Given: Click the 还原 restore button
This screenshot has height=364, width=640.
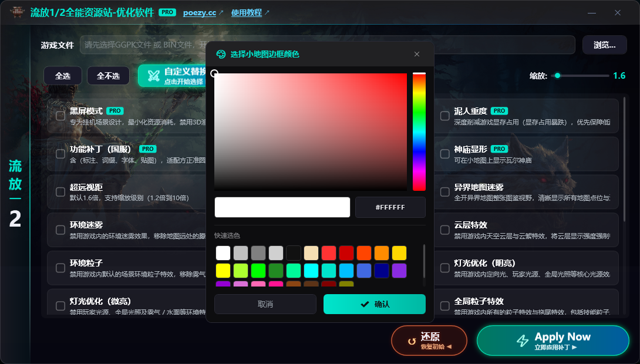Looking at the screenshot, I should tap(429, 341).
